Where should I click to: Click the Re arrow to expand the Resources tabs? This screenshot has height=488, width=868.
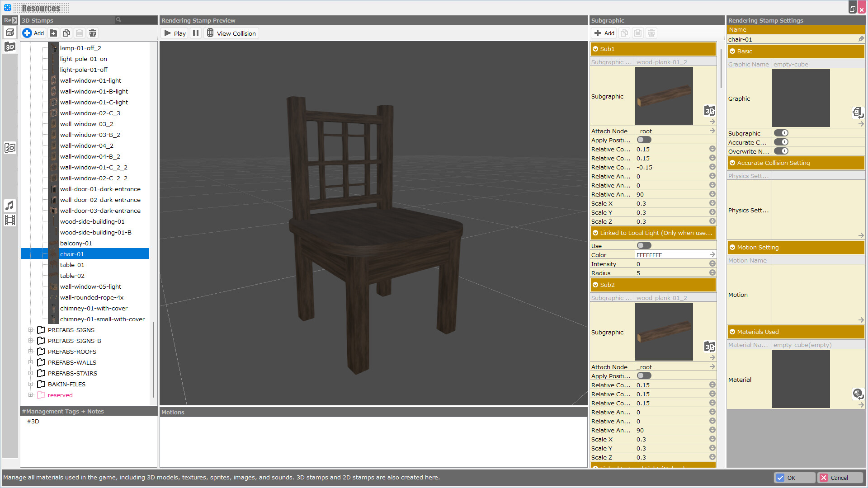click(x=14, y=20)
